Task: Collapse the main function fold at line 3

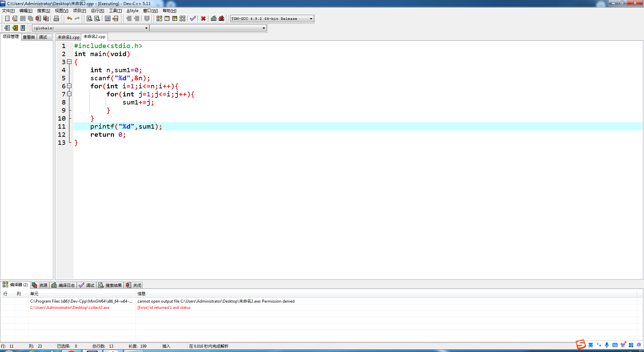Action: [69, 62]
